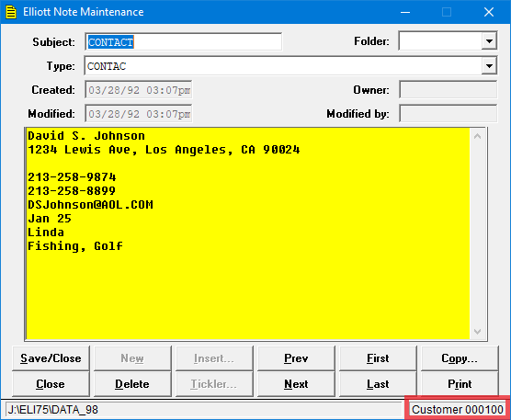Viewport: 511px width, 420px height.
Task: Click the Customer 000100 status panel
Action: coord(457,409)
